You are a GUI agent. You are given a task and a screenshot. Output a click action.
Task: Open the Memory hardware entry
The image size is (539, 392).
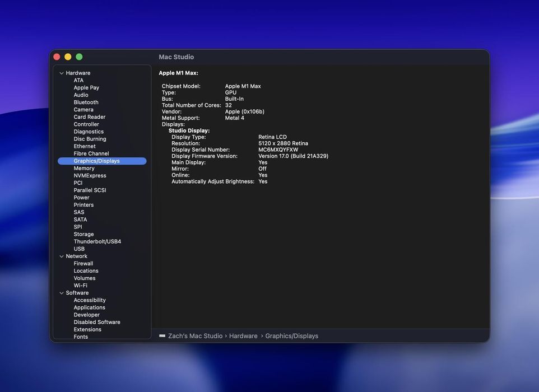pyautogui.click(x=84, y=168)
